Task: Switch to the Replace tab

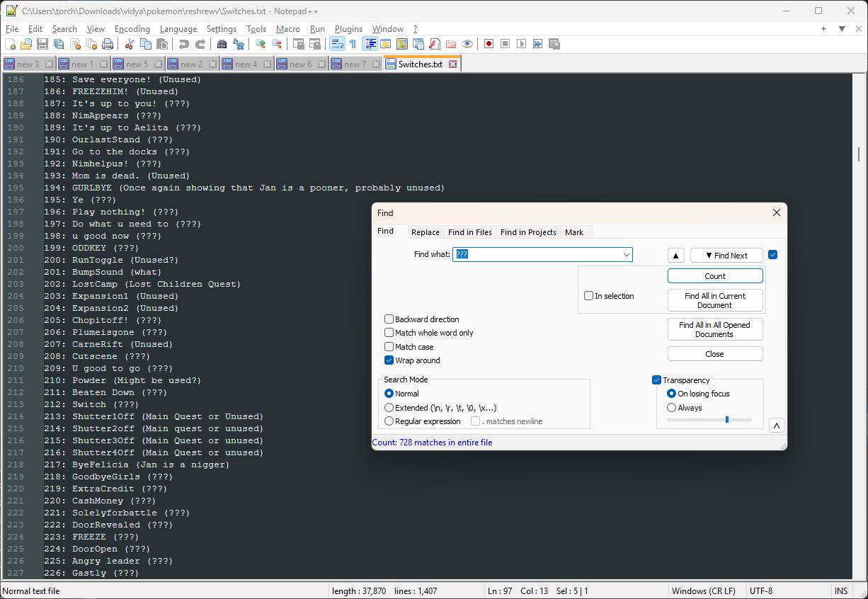Action: (x=426, y=232)
